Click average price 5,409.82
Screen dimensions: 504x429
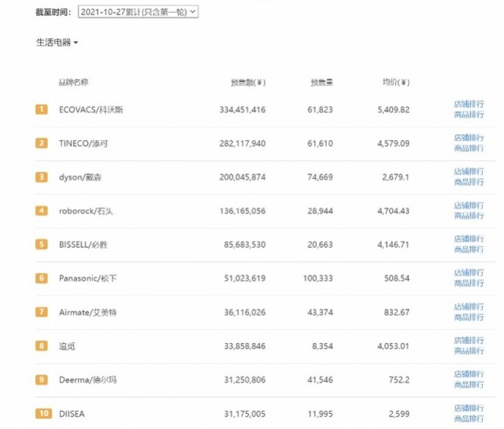pyautogui.click(x=393, y=109)
